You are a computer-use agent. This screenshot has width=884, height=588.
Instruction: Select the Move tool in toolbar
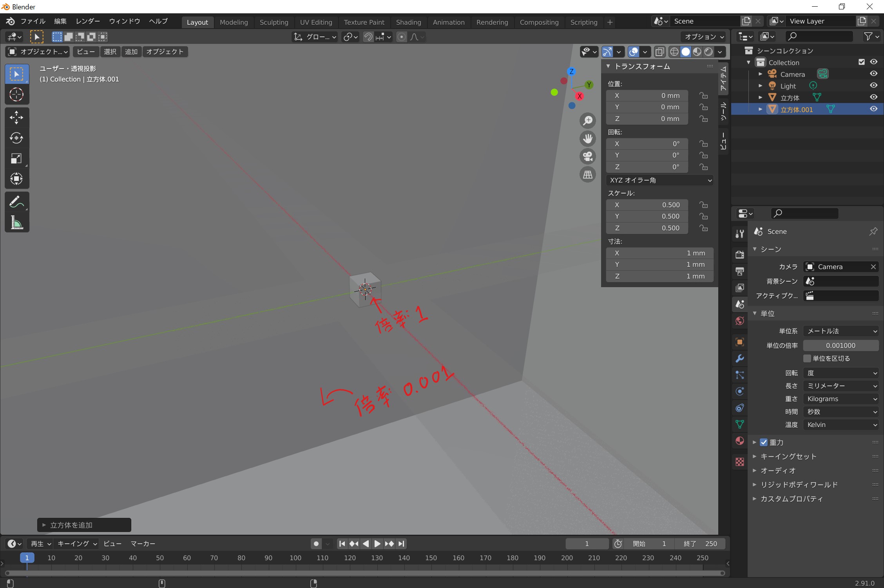pyautogui.click(x=16, y=117)
